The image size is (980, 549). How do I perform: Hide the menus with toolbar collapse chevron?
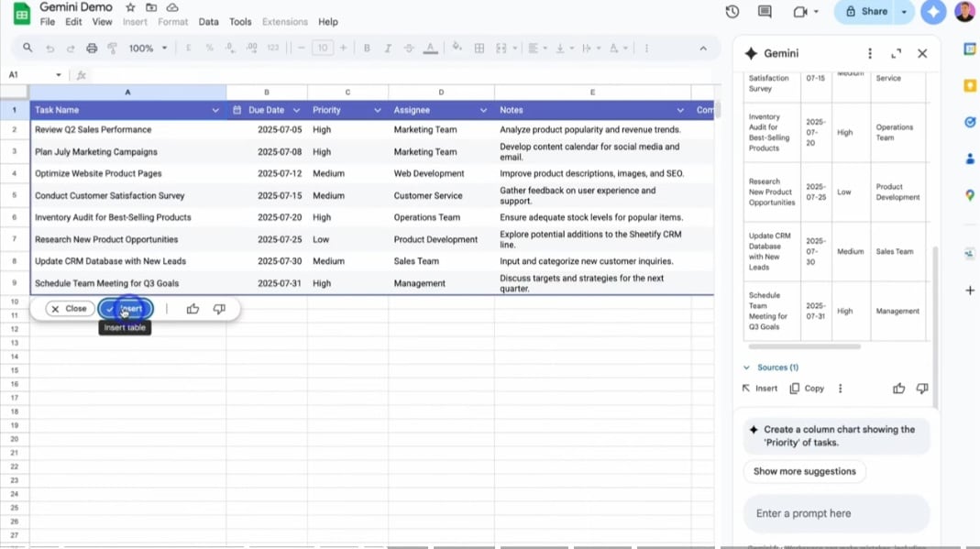[703, 48]
